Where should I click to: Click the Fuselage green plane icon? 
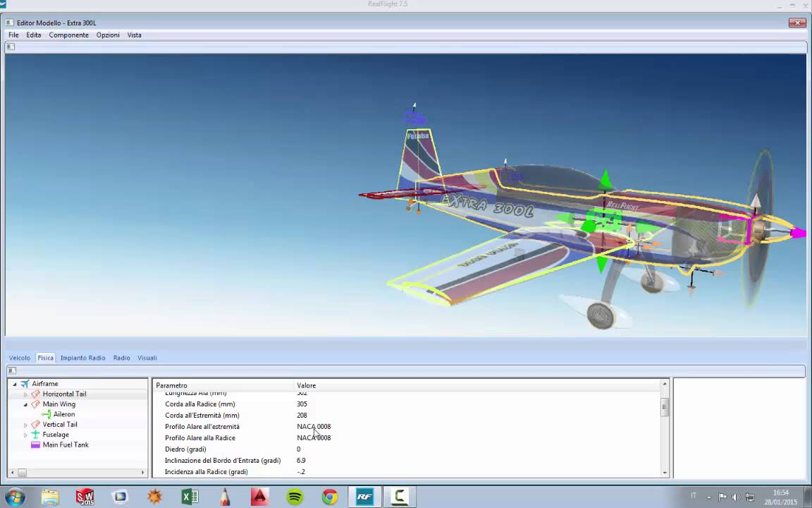35,435
